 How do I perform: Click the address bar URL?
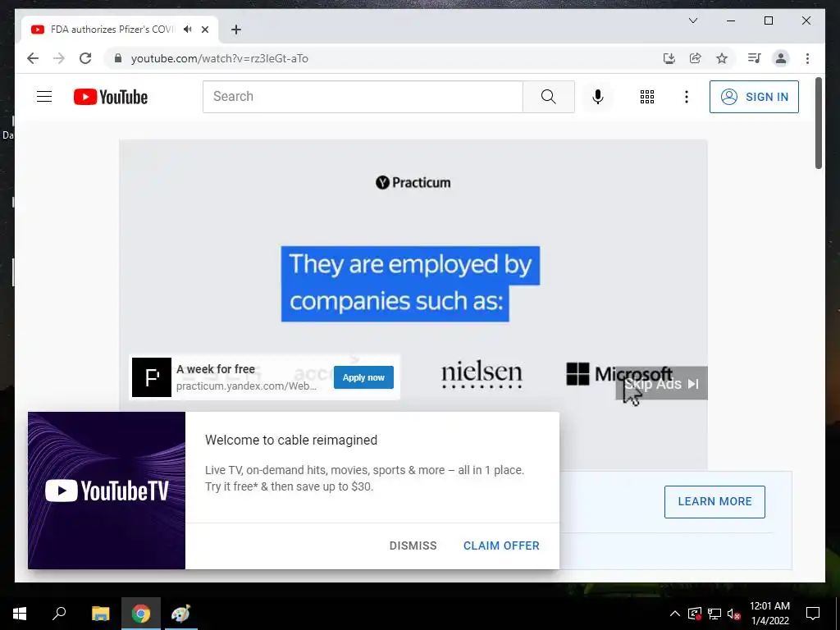[220, 58]
